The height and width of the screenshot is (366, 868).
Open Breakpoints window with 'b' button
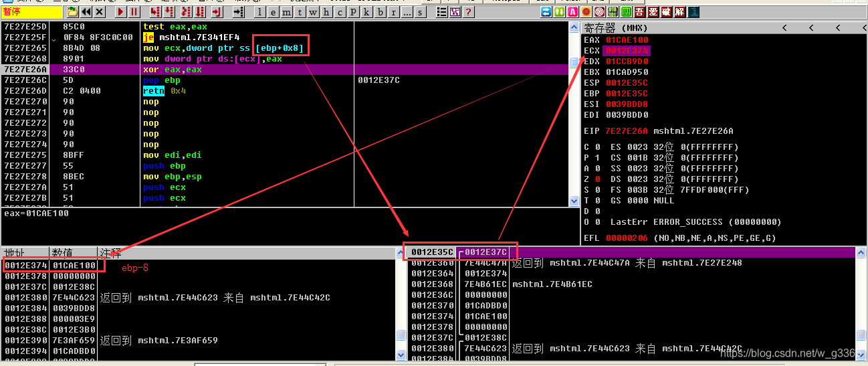coord(380,12)
